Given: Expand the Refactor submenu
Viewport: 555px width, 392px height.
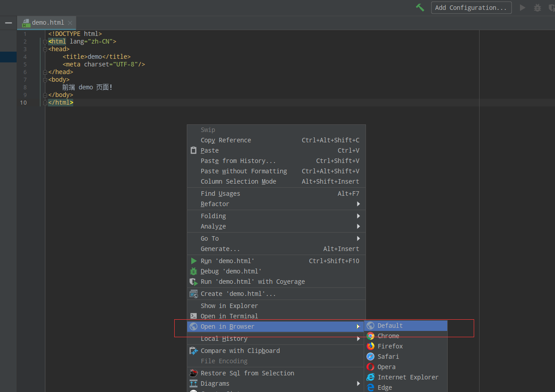Looking at the screenshot, I should [x=276, y=204].
